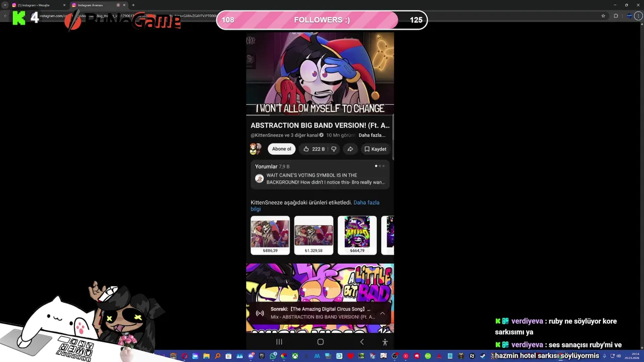
Task: Expand the Sonraki up-next bar chevron
Action: point(382,313)
